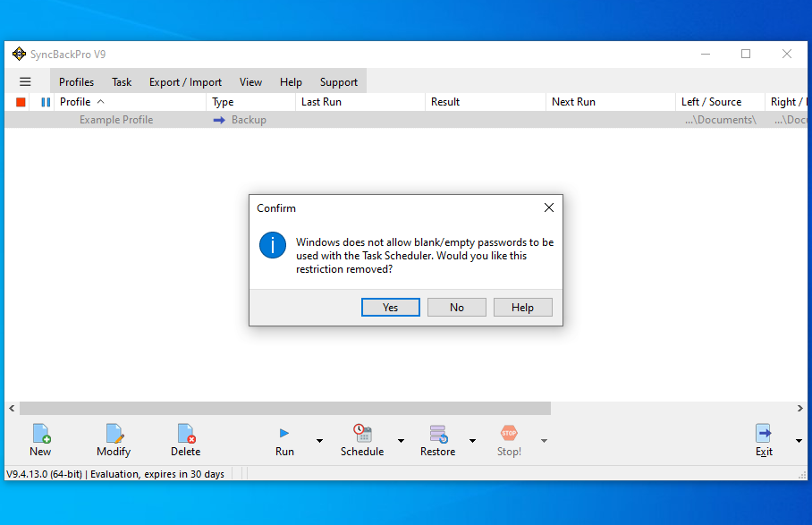Click the scrollbar right arrow
The width and height of the screenshot is (812, 525).
coord(800,408)
